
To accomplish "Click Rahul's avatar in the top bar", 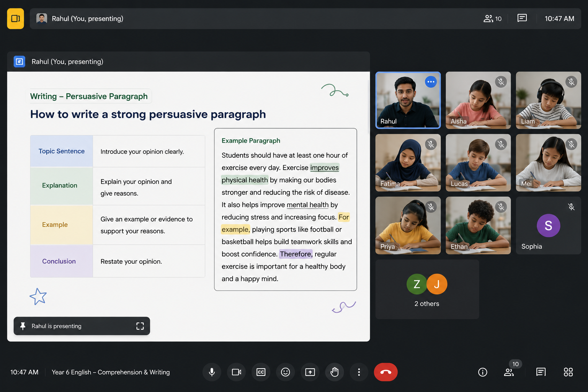I will (42, 18).
